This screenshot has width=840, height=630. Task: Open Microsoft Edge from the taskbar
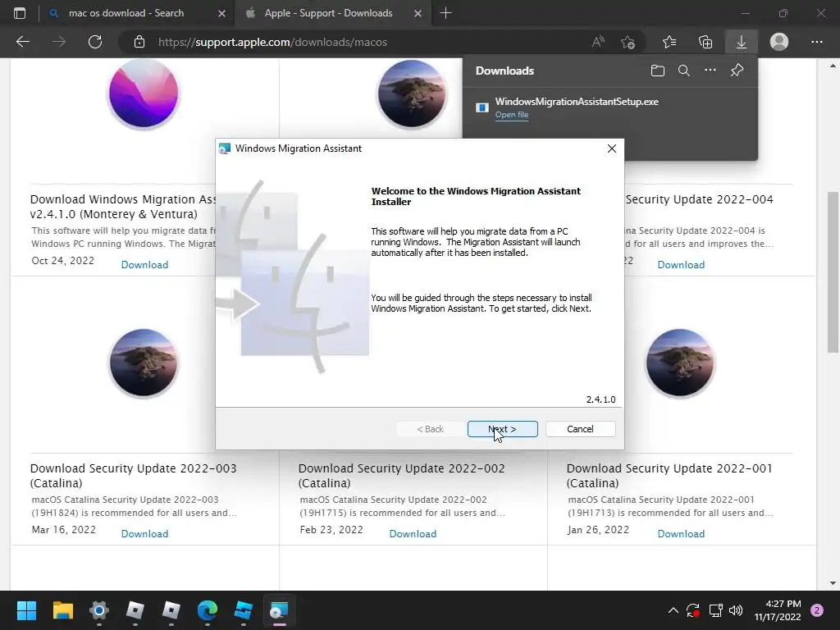tap(208, 610)
